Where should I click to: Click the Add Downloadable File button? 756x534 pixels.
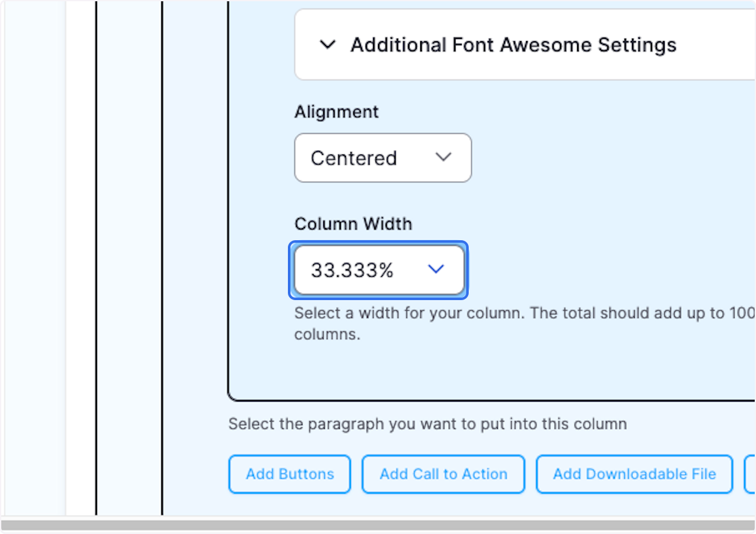tap(634, 473)
